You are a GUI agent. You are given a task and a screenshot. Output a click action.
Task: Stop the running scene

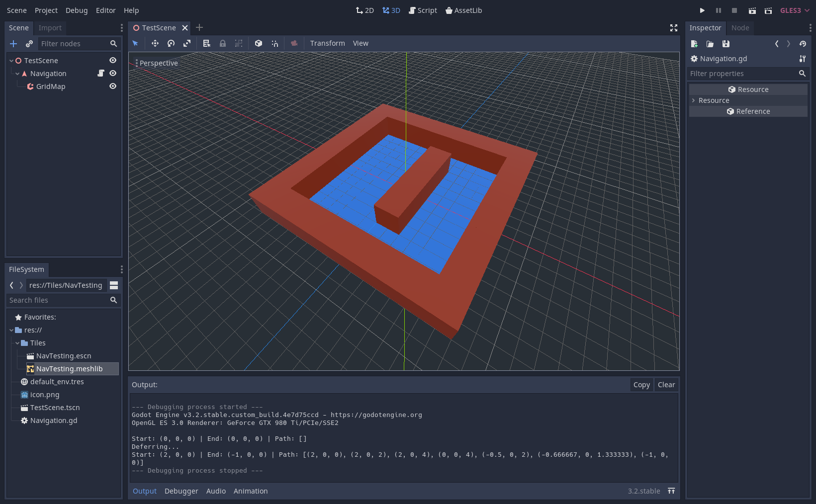coord(734,10)
